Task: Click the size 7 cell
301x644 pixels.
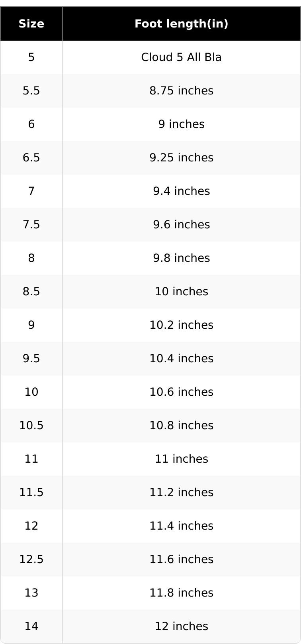Action: 31,191
